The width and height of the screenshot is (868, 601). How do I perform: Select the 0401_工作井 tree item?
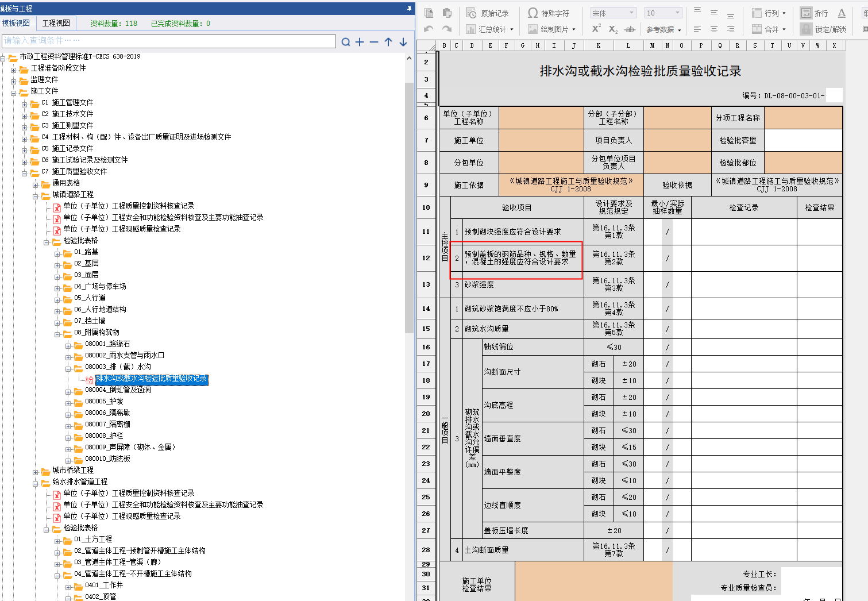104,585
